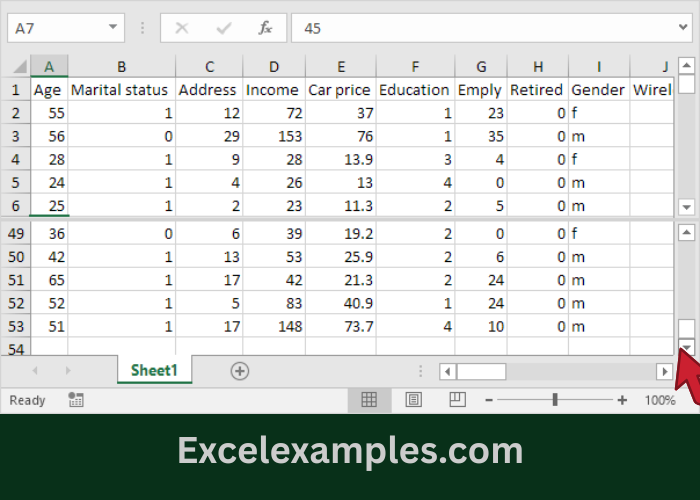Click horizontal scrollbar right arrow

click(x=664, y=371)
